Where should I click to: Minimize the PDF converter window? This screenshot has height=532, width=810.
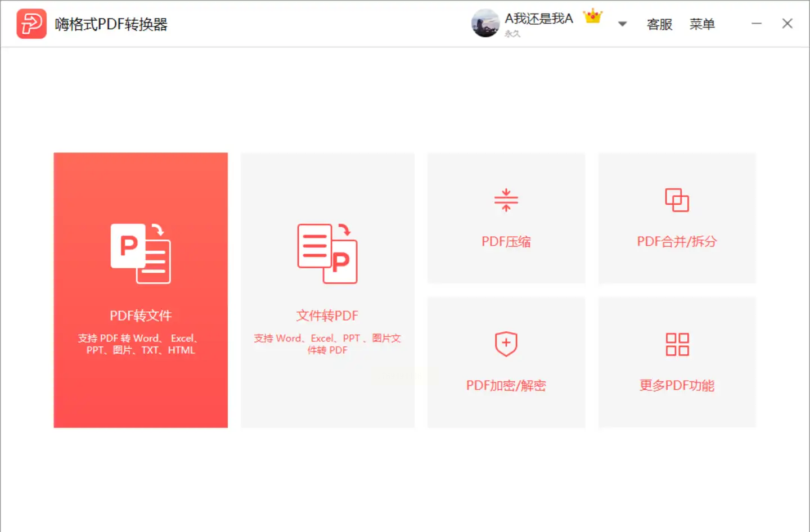click(x=757, y=24)
